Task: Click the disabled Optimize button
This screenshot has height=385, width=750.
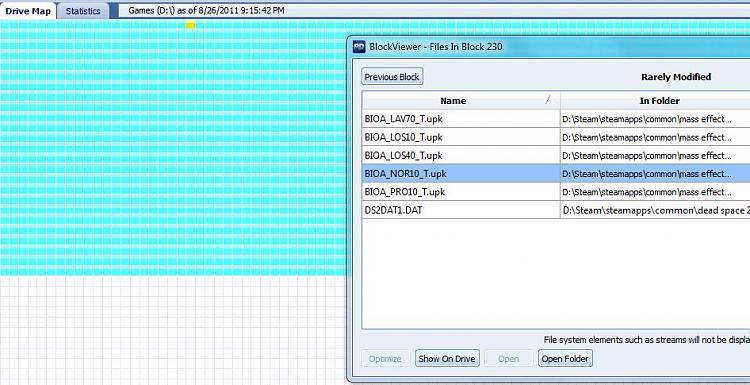Action: (385, 359)
